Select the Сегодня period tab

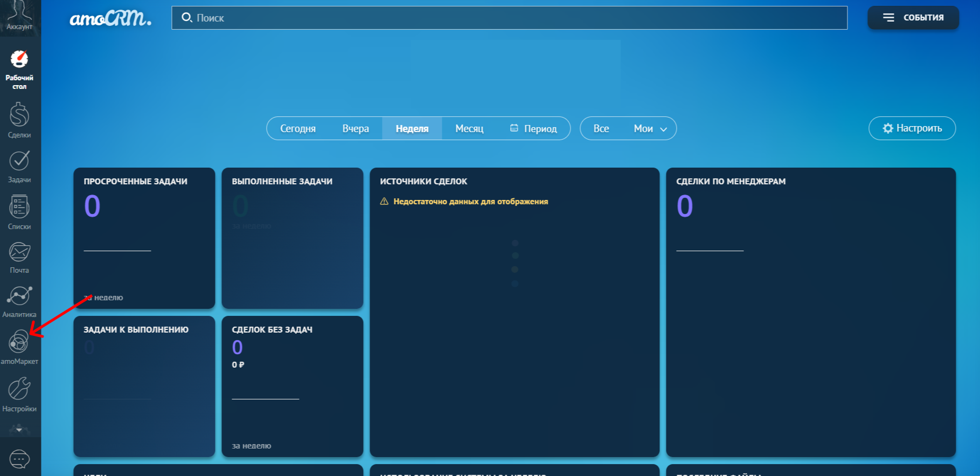point(298,128)
